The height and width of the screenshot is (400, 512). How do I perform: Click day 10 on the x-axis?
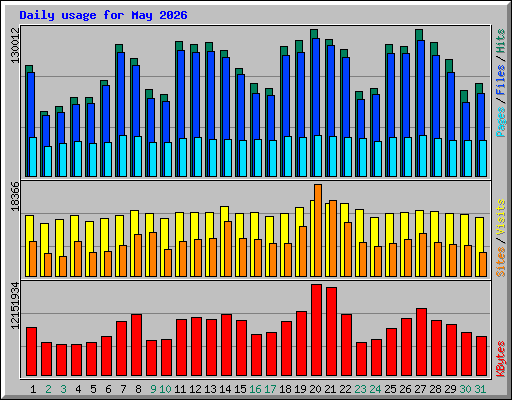pos(165,389)
